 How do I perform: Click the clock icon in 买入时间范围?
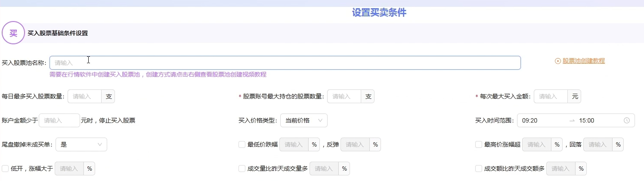click(x=627, y=120)
